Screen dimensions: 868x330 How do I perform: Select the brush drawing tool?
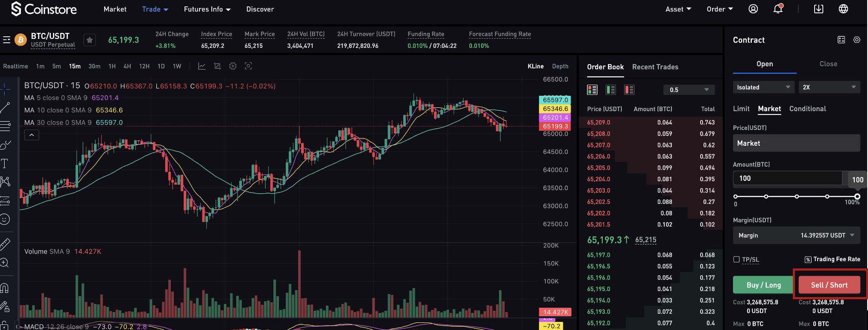[x=5, y=145]
